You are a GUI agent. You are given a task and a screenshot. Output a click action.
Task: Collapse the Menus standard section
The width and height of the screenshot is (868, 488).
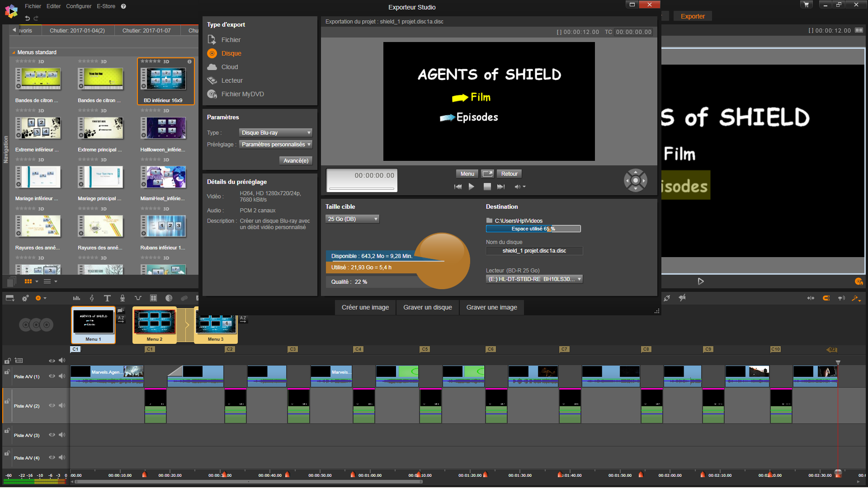click(14, 52)
